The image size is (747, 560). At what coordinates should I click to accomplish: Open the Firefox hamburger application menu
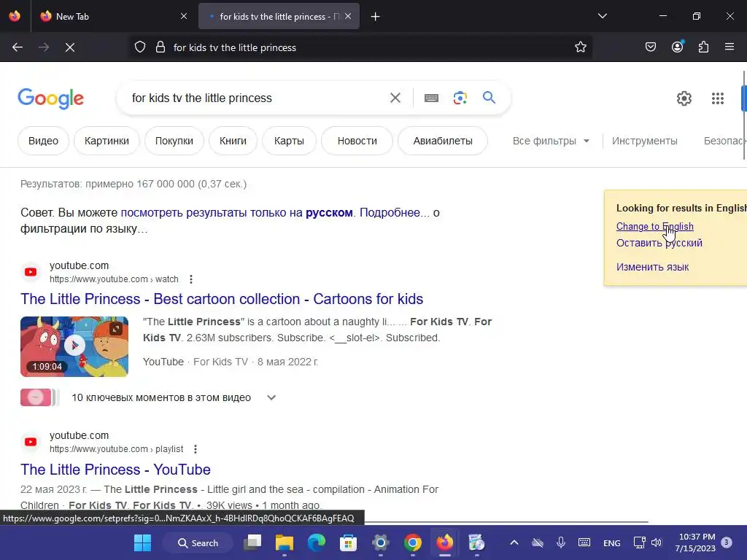click(729, 47)
